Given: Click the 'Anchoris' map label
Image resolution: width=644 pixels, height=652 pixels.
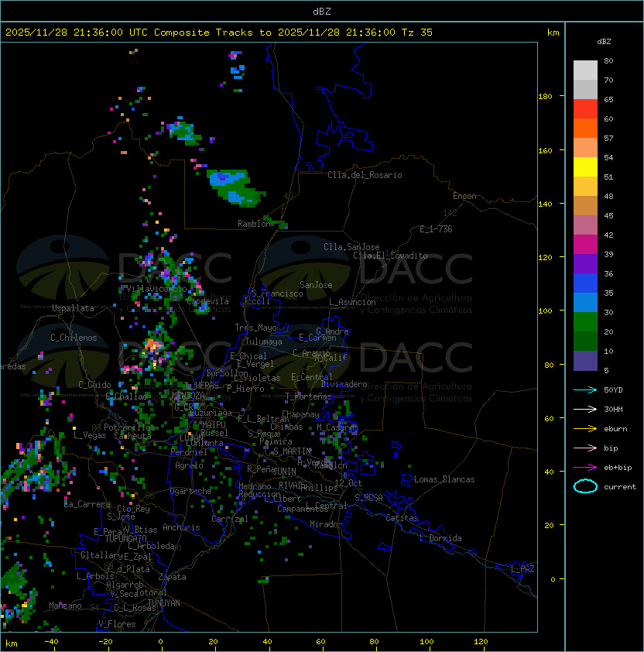Looking at the screenshot, I should click(x=181, y=527).
